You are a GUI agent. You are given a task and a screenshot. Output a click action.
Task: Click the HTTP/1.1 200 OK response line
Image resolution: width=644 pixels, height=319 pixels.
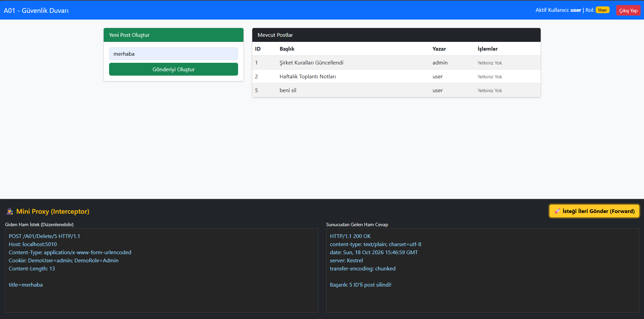pyautogui.click(x=350, y=236)
